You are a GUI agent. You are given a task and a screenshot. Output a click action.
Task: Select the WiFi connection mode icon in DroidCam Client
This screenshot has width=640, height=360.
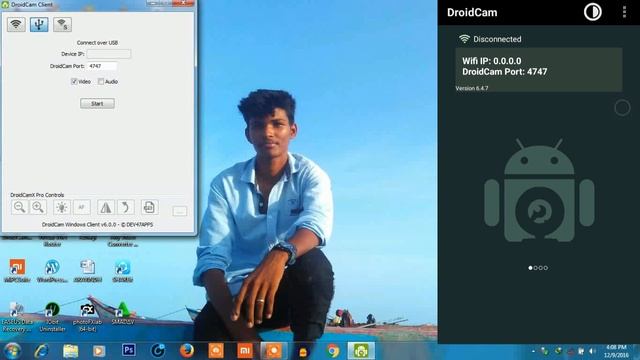click(x=16, y=24)
